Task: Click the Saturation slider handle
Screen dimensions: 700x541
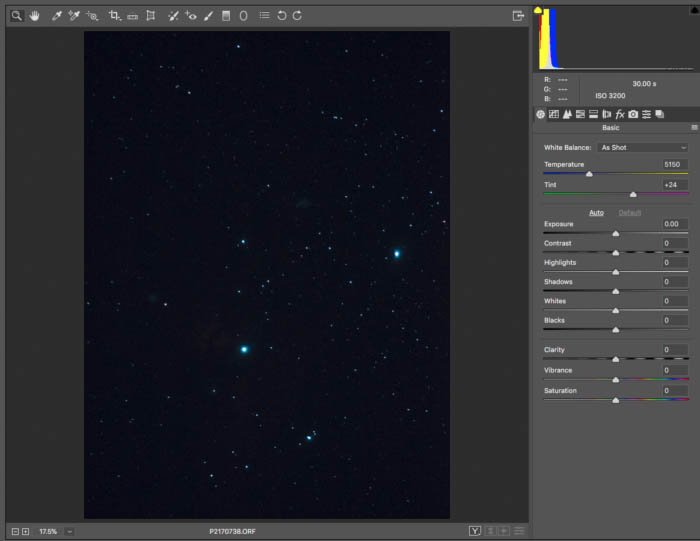Action: (x=616, y=400)
